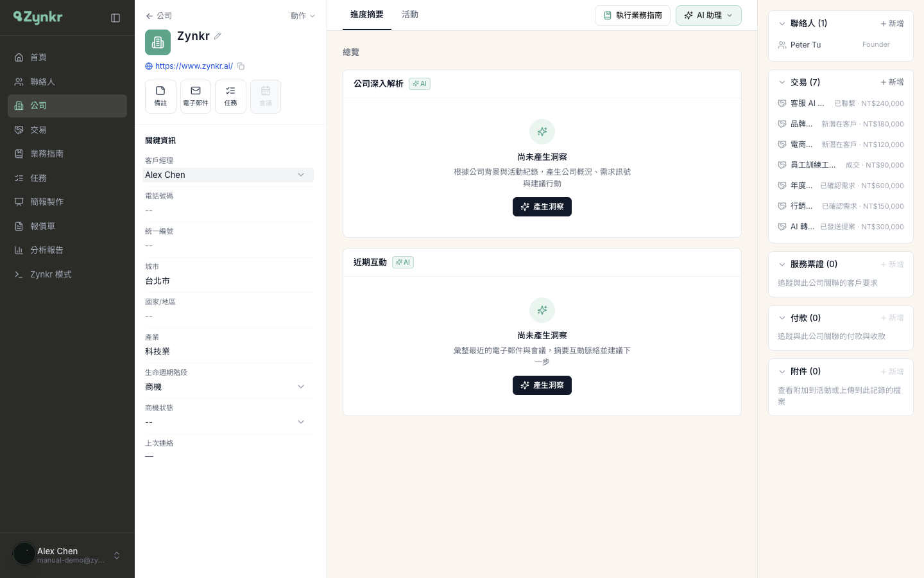This screenshot has width=924, height=578.
Task: Open 簡報製作 in the sidebar
Action: [67, 202]
